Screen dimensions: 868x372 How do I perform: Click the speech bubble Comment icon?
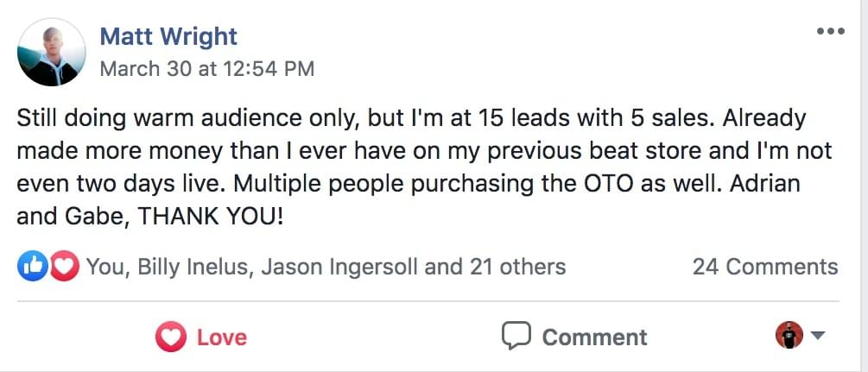pyautogui.click(x=516, y=336)
